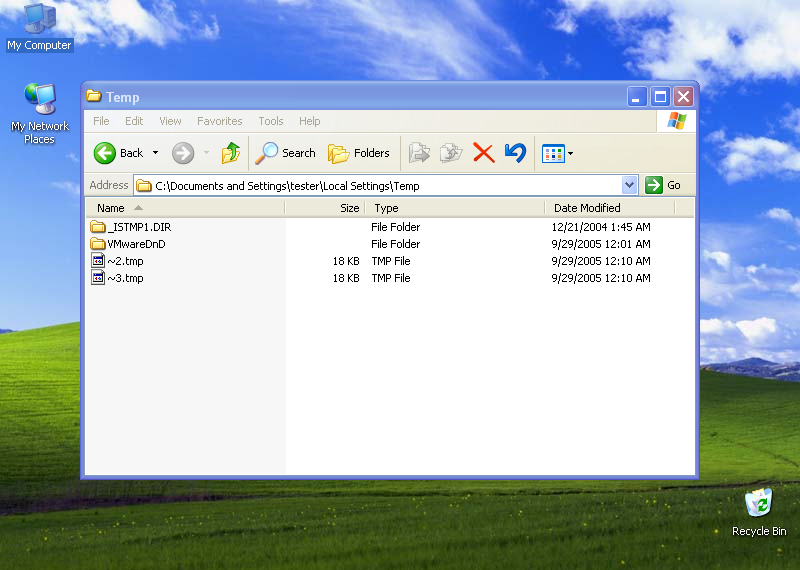Sort by the Type column header

pyautogui.click(x=455, y=208)
